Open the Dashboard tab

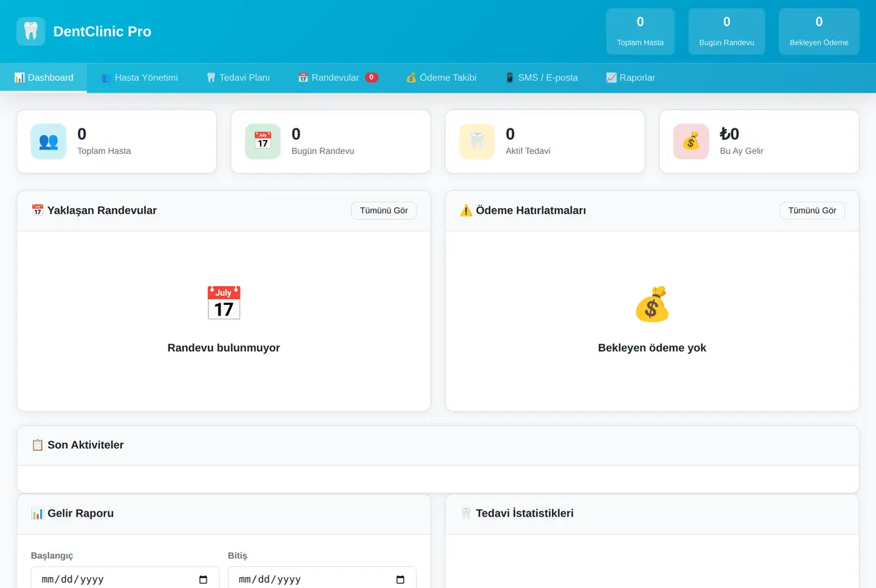[44, 77]
